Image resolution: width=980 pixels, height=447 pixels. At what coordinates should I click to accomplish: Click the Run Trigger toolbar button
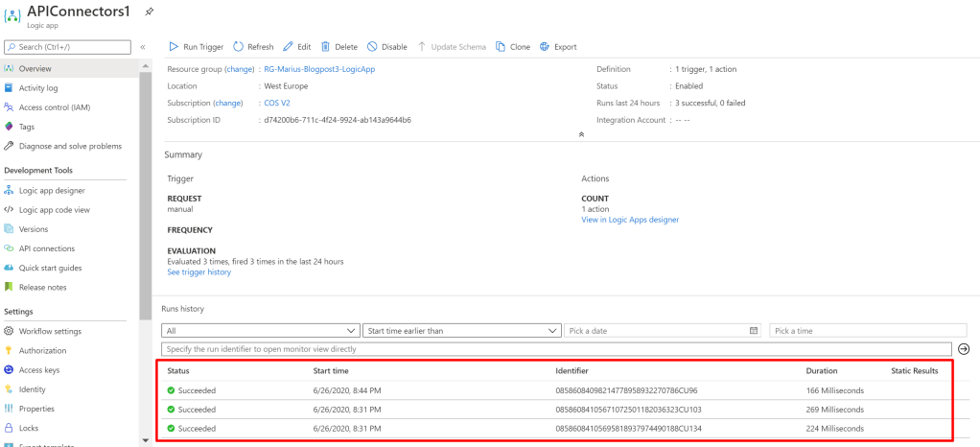click(197, 46)
